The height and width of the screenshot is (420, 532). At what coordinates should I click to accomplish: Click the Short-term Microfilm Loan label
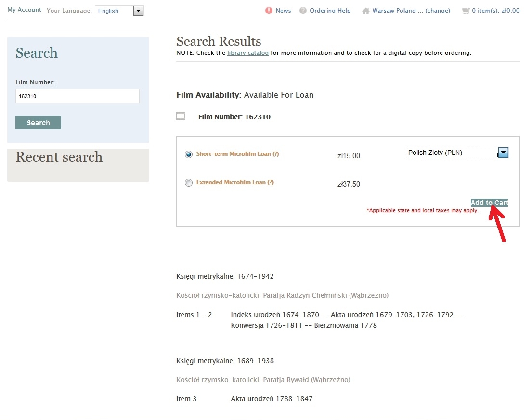[234, 154]
